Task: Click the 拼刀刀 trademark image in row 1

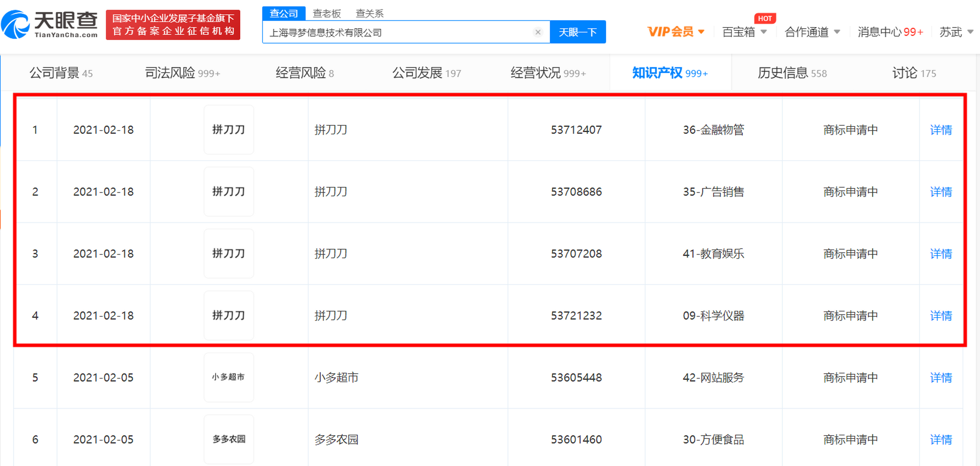Action: pos(229,129)
